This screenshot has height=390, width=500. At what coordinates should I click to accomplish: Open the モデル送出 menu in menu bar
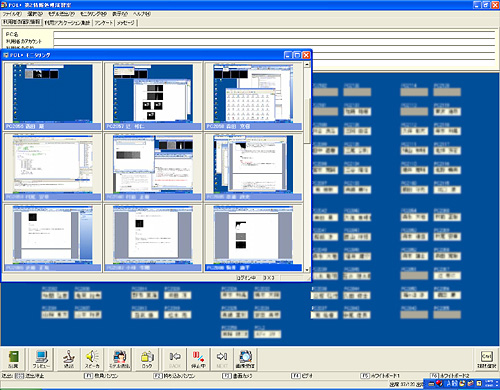[61, 14]
